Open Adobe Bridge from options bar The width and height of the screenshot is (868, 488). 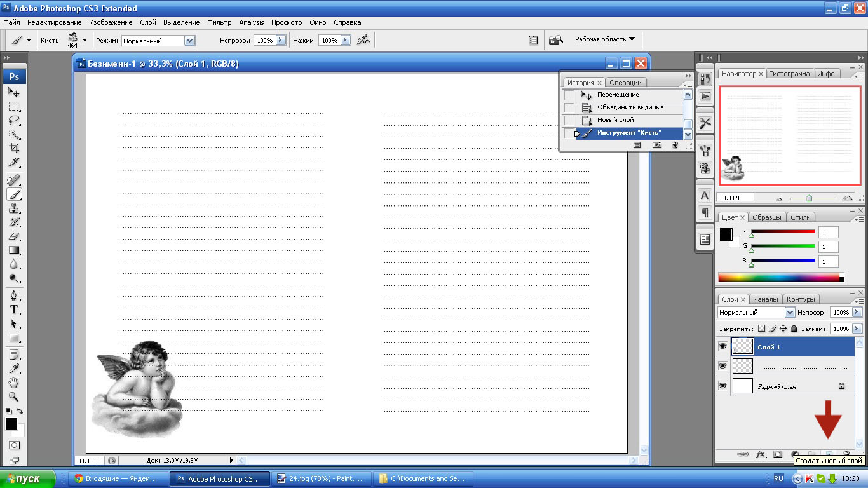[x=556, y=40]
